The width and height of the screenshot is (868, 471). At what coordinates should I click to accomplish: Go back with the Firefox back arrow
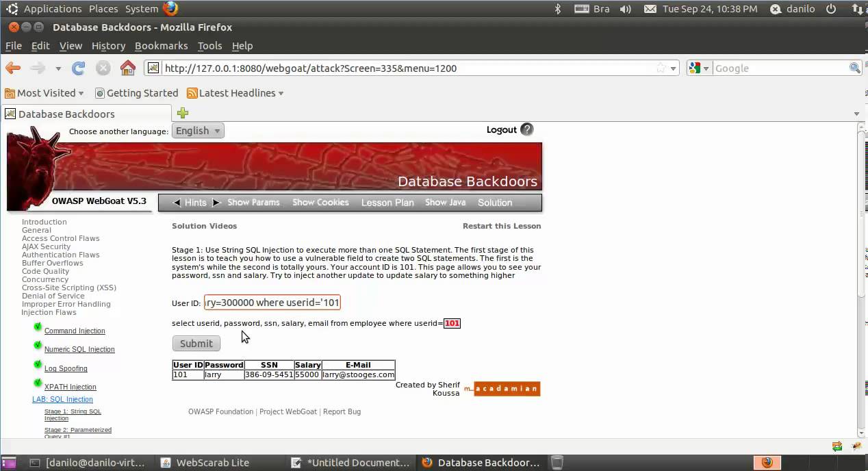[x=13, y=68]
